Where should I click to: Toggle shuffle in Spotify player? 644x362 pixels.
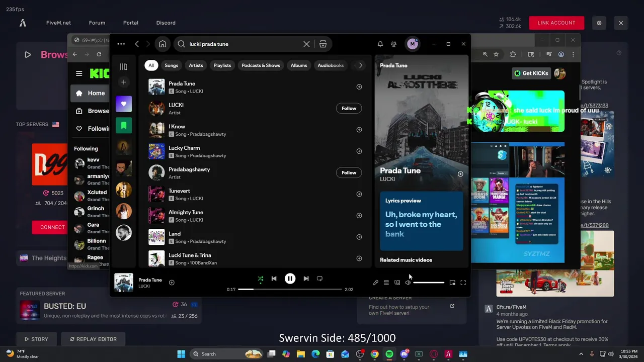pos(260,279)
